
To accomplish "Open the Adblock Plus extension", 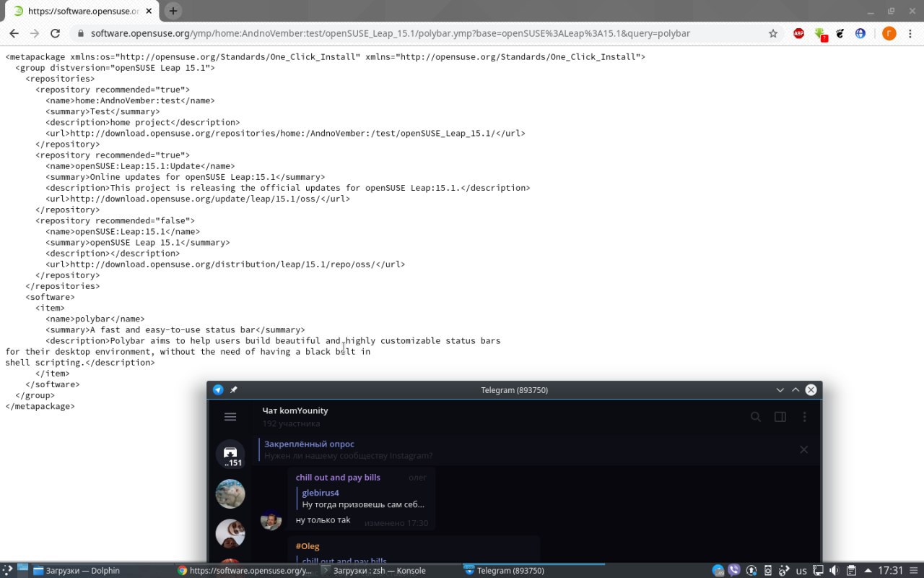I will 799,33.
